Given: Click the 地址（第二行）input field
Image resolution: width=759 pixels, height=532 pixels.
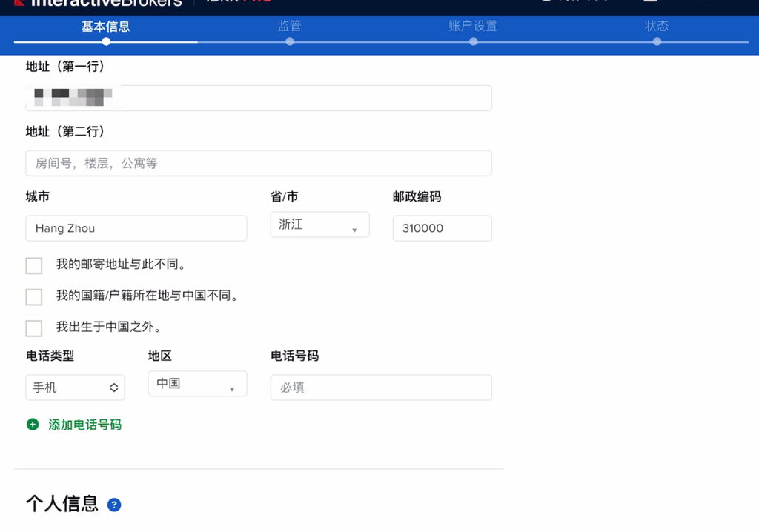Looking at the screenshot, I should pyautogui.click(x=259, y=163).
